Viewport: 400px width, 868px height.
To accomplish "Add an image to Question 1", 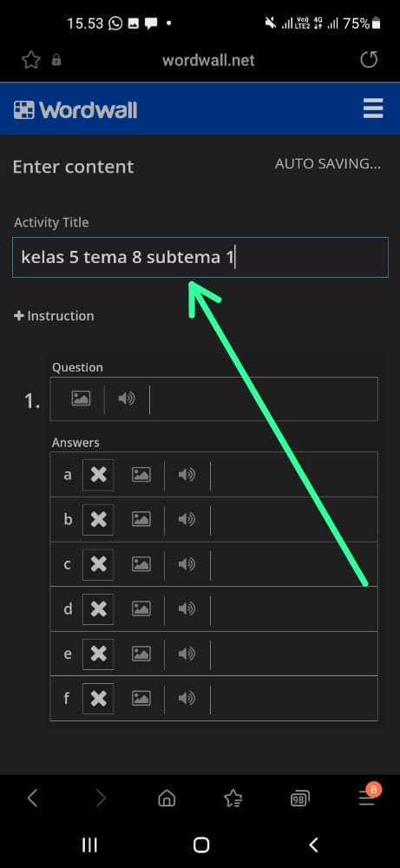I will [81, 398].
